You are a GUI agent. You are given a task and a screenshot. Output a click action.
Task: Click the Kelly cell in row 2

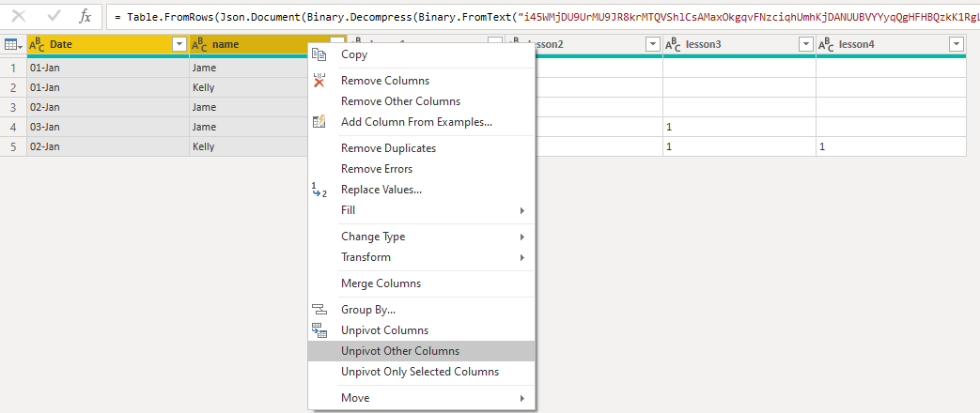249,87
